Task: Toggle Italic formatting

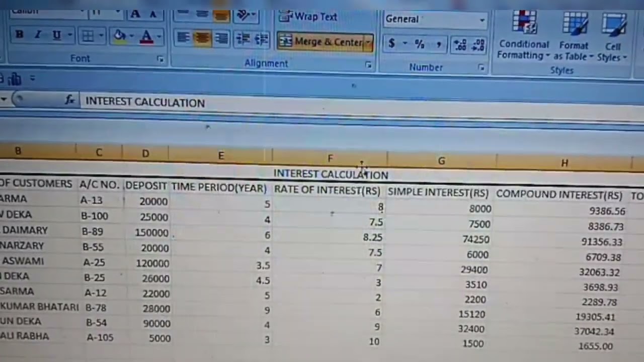Action: 38,35
